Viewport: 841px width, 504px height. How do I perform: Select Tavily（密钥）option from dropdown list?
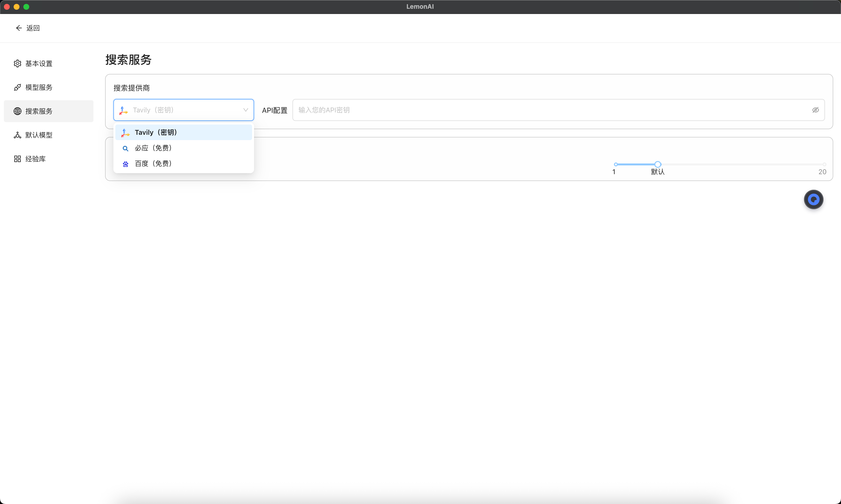pyautogui.click(x=156, y=133)
